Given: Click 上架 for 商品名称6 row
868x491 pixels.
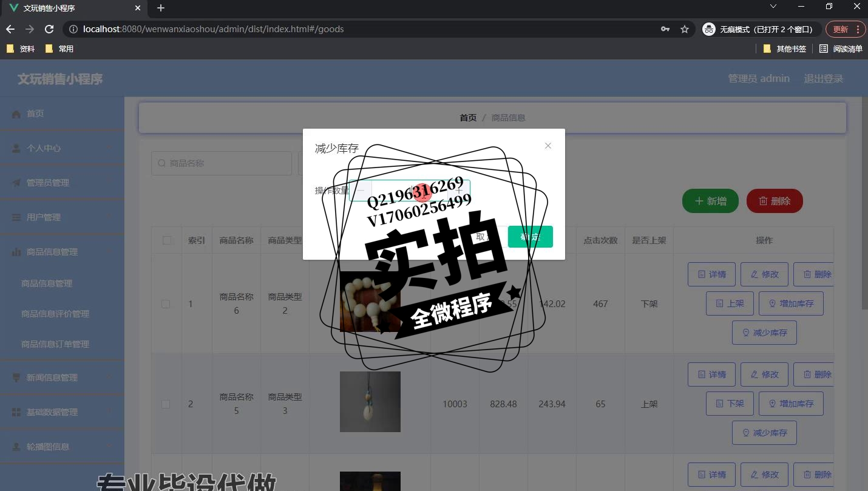Looking at the screenshot, I should click(x=730, y=303).
